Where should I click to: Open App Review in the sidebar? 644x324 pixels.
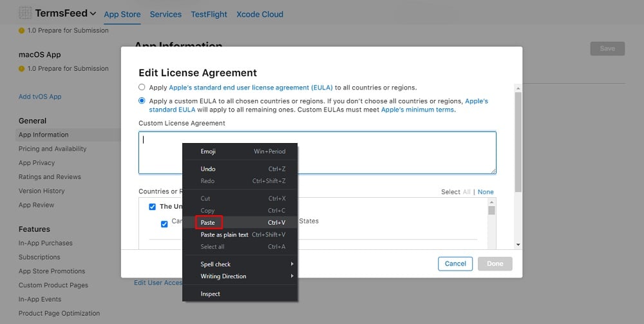tap(36, 204)
